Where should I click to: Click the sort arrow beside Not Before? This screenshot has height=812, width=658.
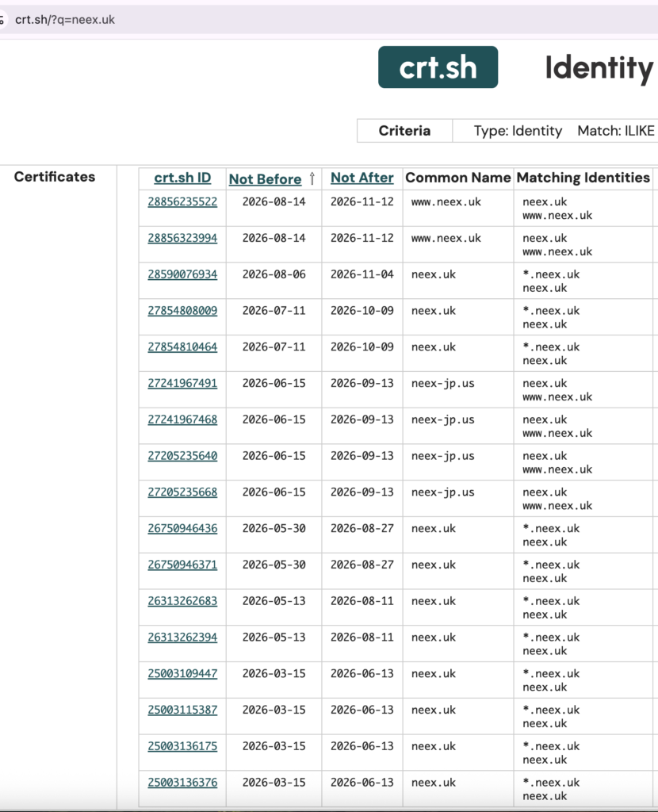[x=312, y=178]
